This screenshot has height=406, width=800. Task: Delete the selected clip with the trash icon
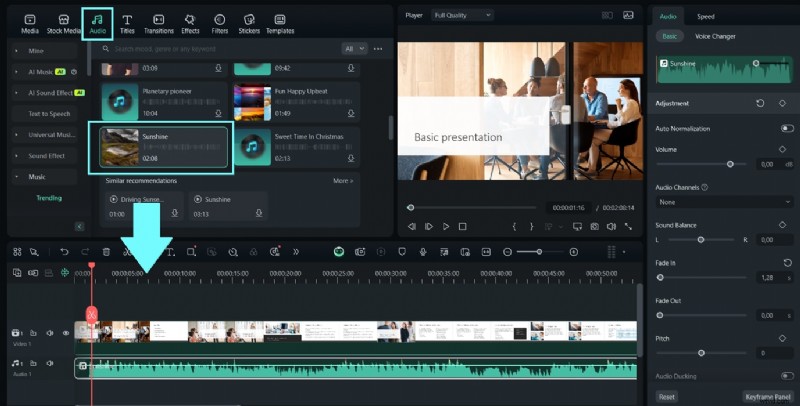point(106,252)
